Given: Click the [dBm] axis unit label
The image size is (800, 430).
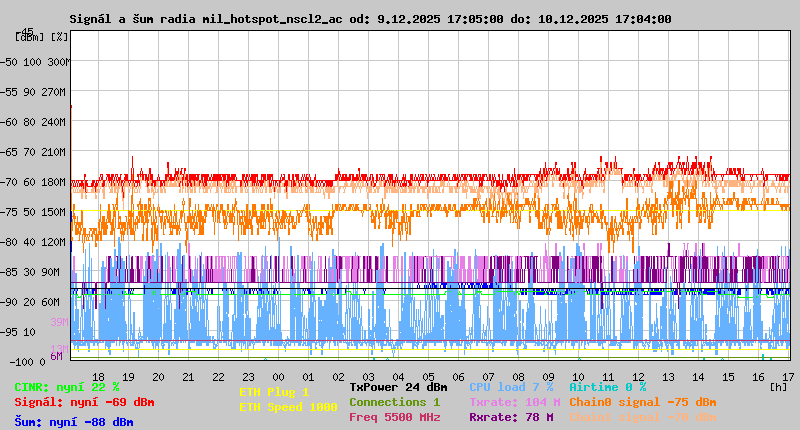Looking at the screenshot, I should [x=30, y=37].
